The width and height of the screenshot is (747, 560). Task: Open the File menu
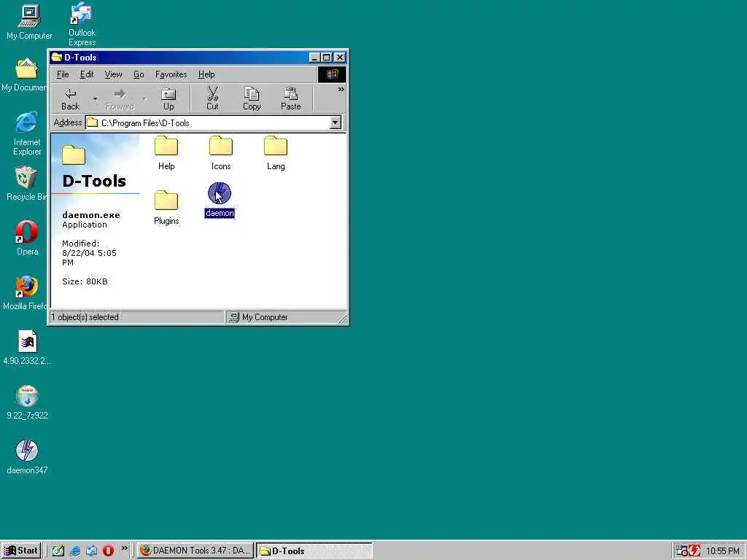pos(63,74)
